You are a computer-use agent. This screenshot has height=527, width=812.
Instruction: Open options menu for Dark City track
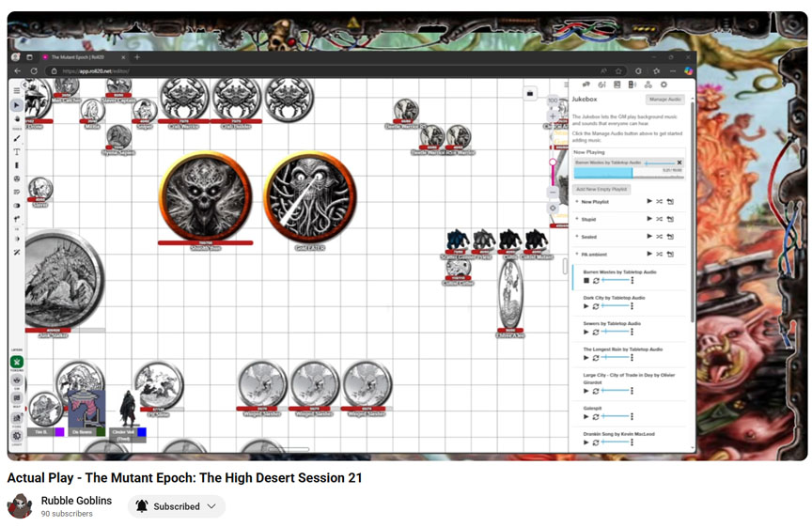point(632,306)
